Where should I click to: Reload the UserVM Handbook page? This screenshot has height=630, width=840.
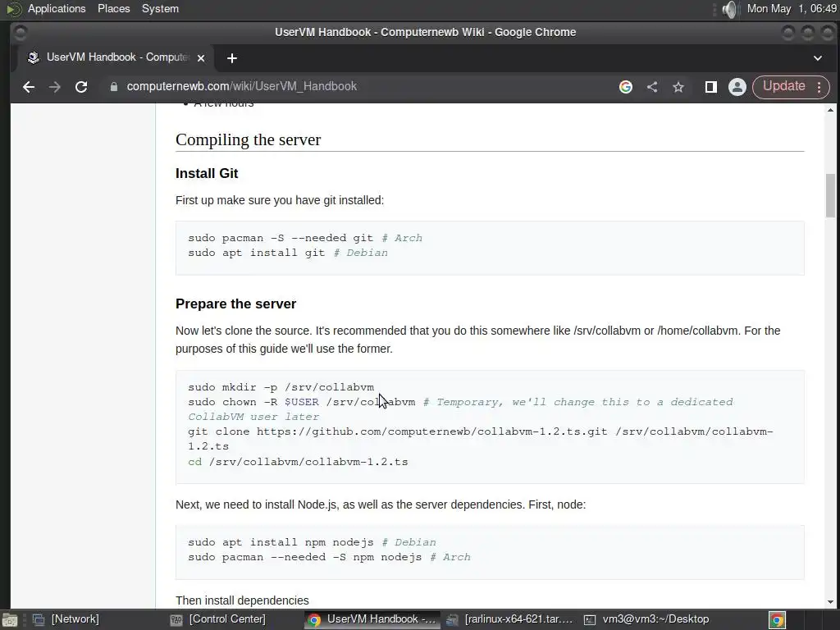coord(81,87)
